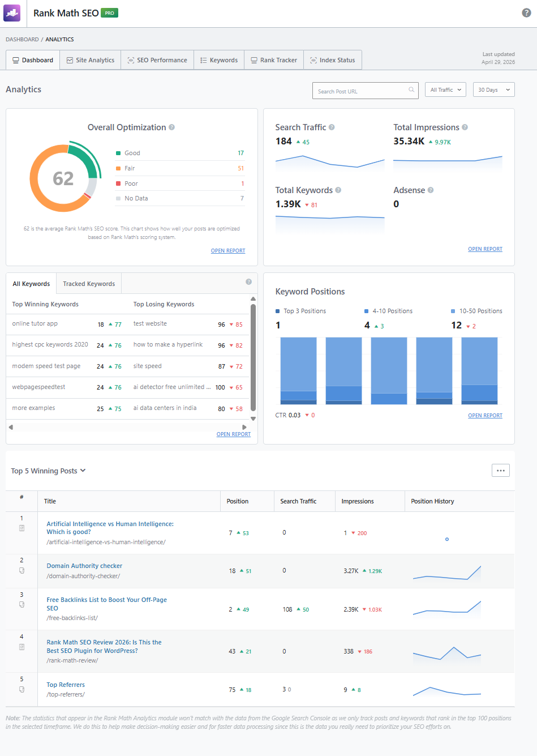The width and height of the screenshot is (537, 756).
Task: Click the Impressions column header
Action: pos(358,501)
